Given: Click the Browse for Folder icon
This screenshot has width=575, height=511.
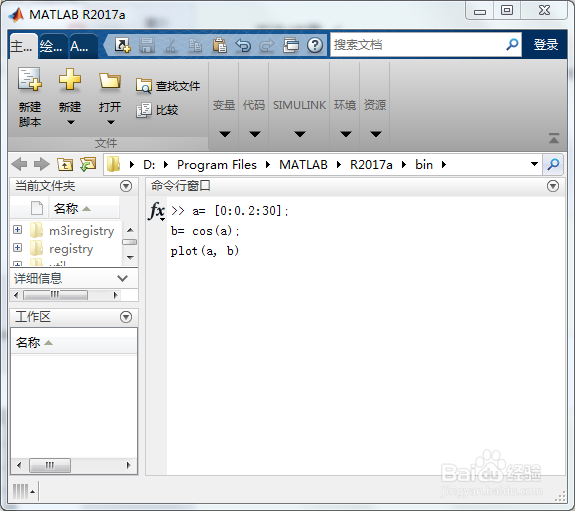Looking at the screenshot, I should click(x=88, y=164).
